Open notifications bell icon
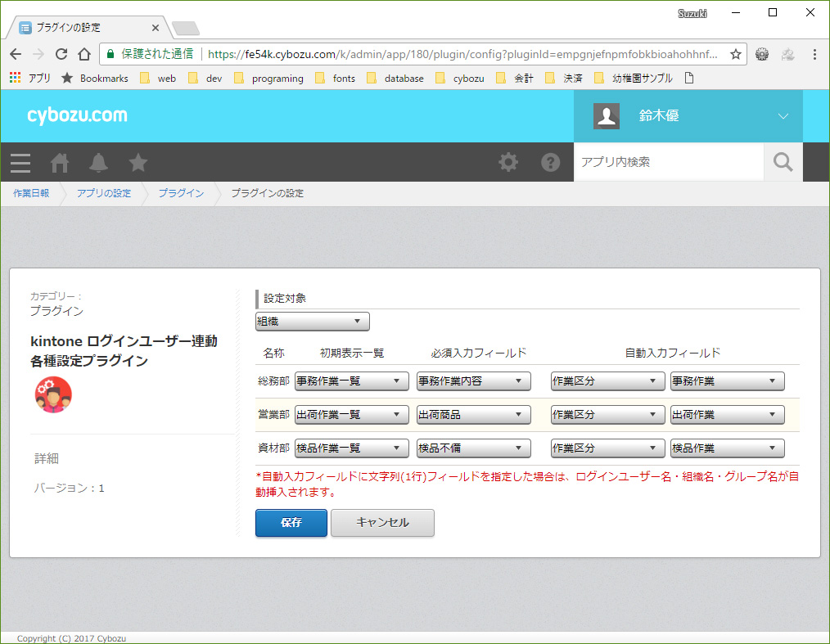The height and width of the screenshot is (644, 830). click(98, 163)
